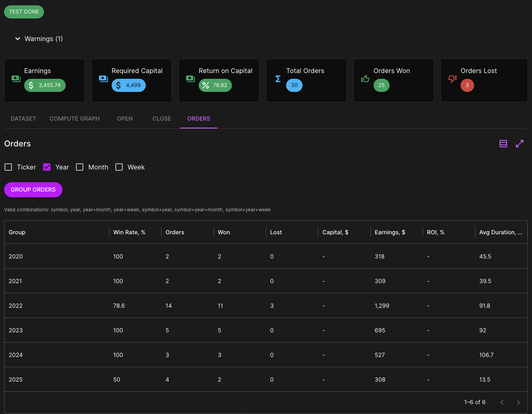Click the GROUP ORDERS button
This screenshot has width=532, height=414.
tap(33, 190)
